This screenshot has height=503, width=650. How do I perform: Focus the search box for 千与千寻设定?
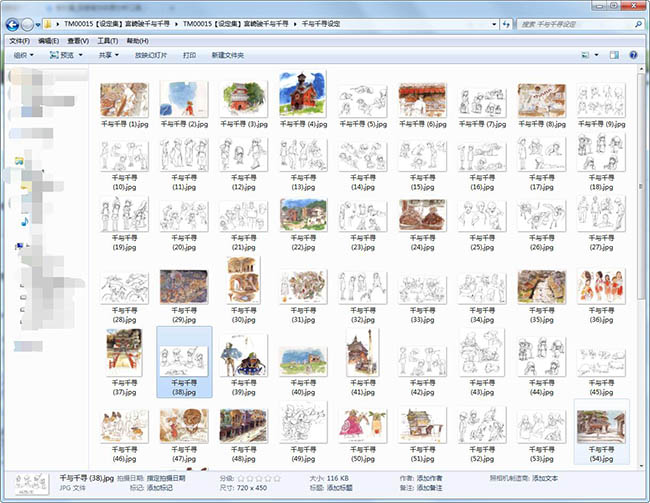click(575, 24)
